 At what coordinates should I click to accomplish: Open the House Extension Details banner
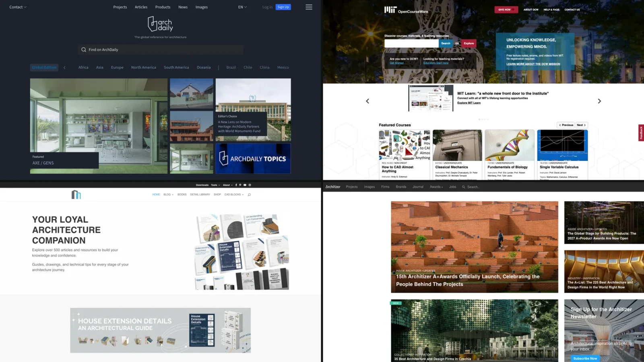160,330
